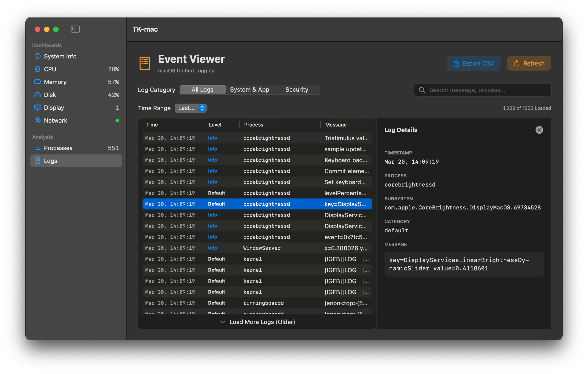Export logs as CSV
Screen dimensions: 588x374
tap(473, 63)
